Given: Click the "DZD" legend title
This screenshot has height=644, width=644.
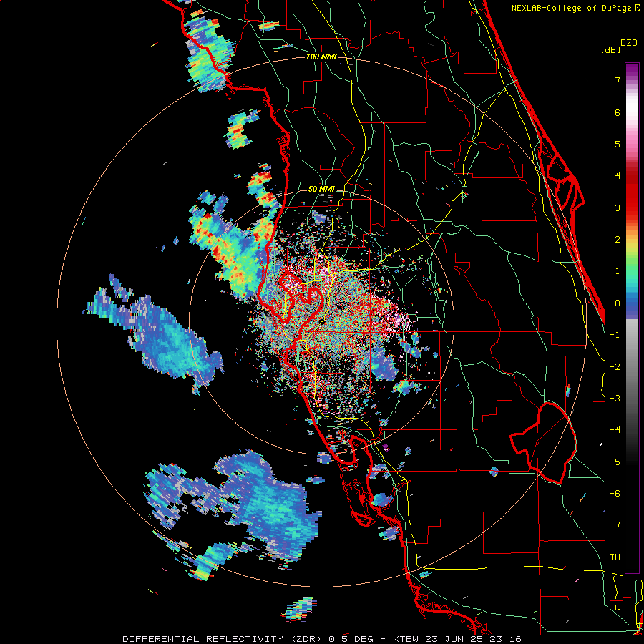Looking at the screenshot, I should coord(629,43).
